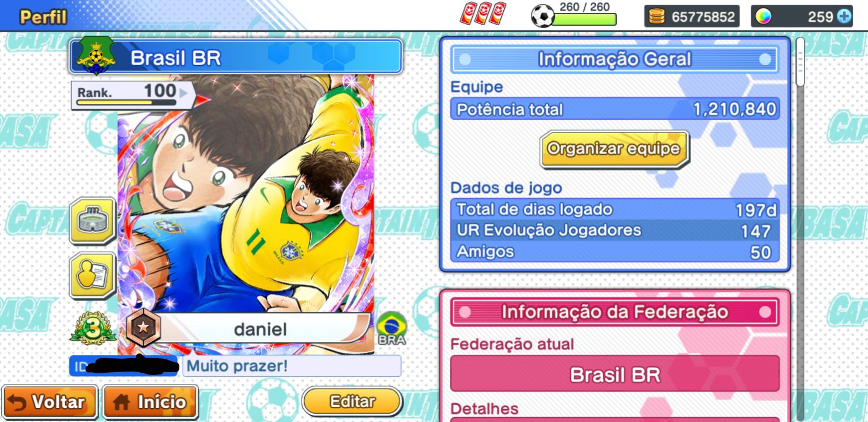Viewport: 868px width, 422px height.
Task: Go back with the Voltar button
Action: click(49, 402)
